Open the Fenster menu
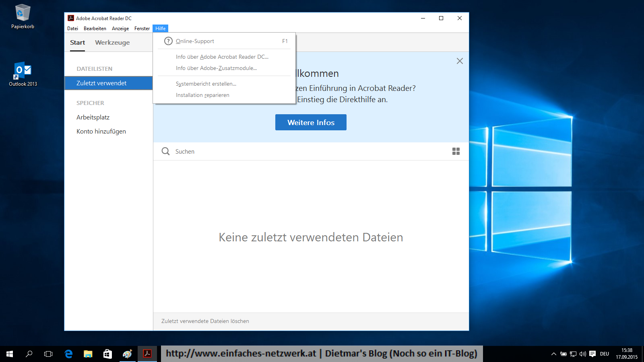 142,29
